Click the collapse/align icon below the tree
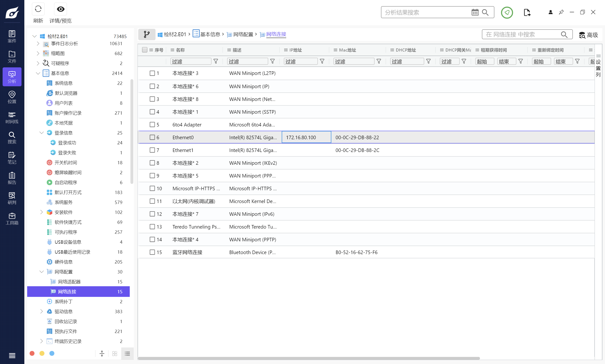The height and width of the screenshot is (364, 605). point(102,353)
